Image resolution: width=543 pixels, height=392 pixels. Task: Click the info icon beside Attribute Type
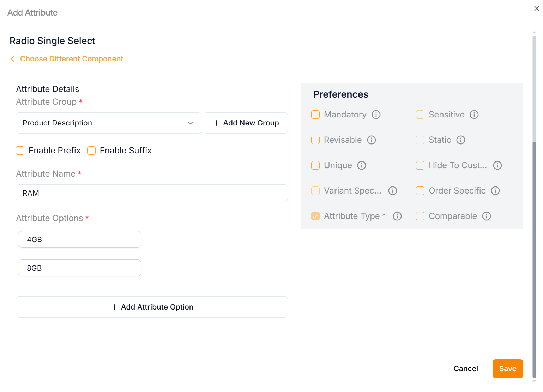pos(397,216)
